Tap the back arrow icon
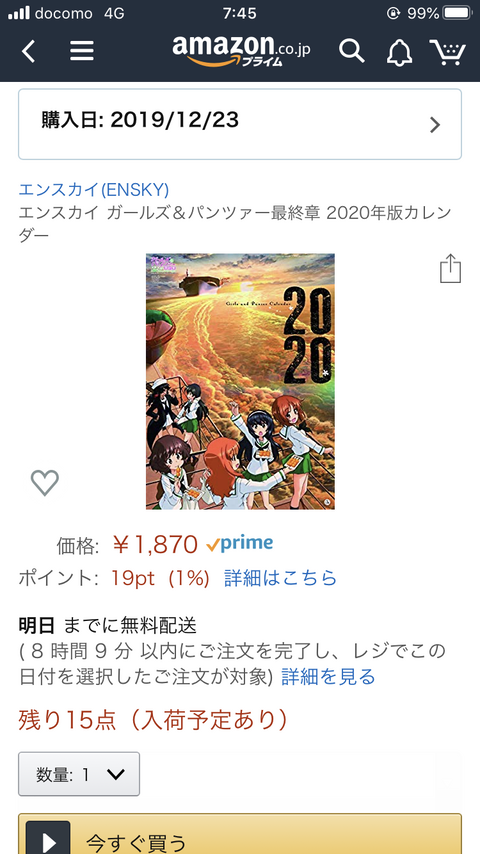 (28, 51)
